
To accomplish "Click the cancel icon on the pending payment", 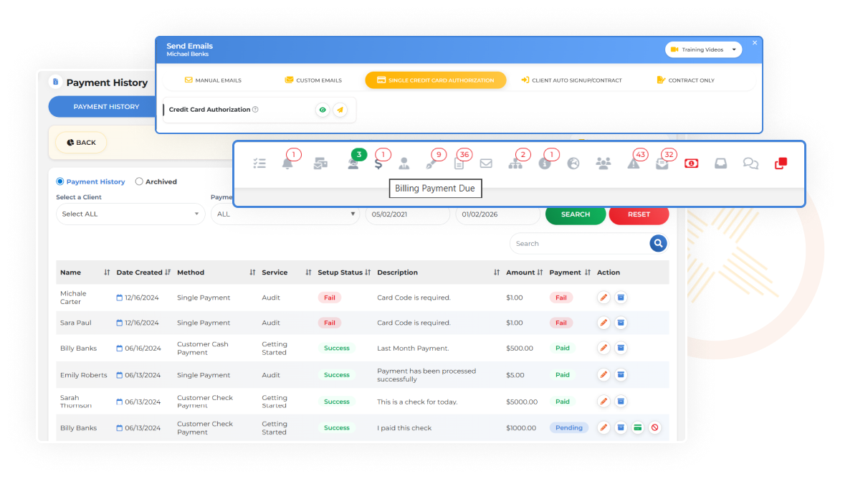I will point(654,427).
